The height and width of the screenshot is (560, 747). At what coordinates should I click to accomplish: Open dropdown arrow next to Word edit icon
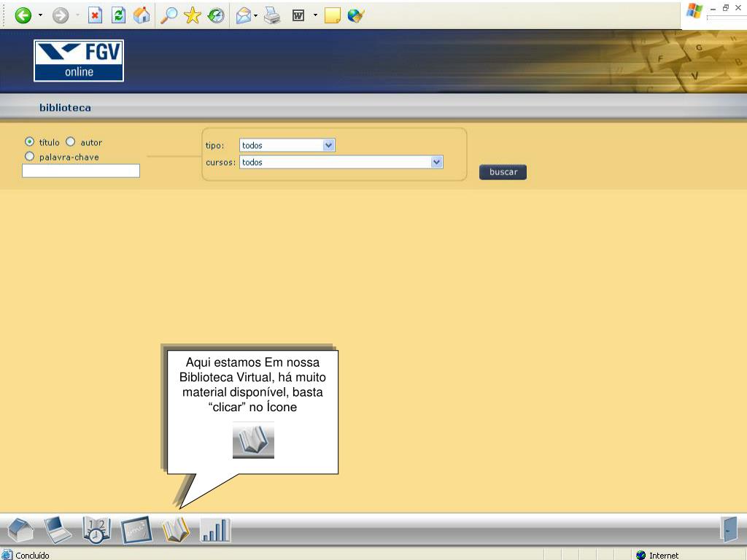[x=315, y=15]
